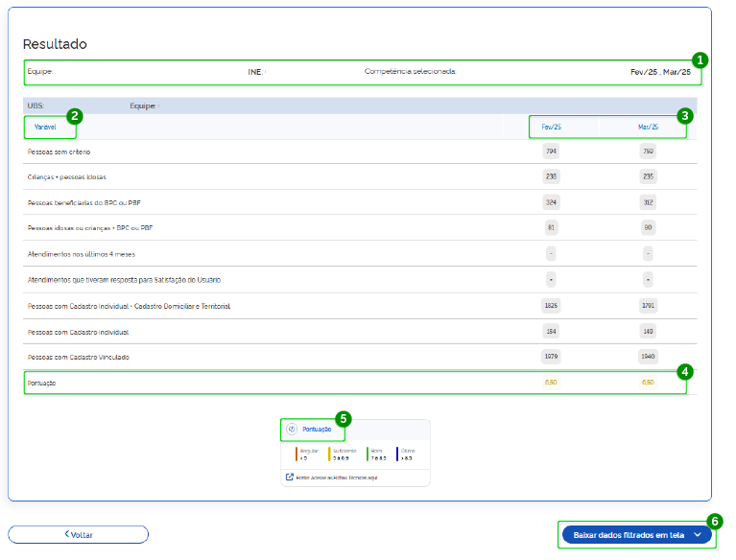Click the Mar/25 Pontuação score value
Viewport: 736px width, 560px height.
point(648,383)
